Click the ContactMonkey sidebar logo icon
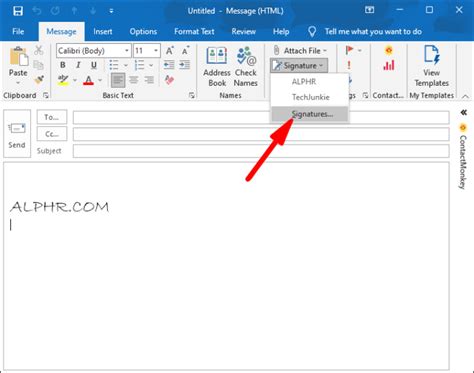 click(x=463, y=127)
